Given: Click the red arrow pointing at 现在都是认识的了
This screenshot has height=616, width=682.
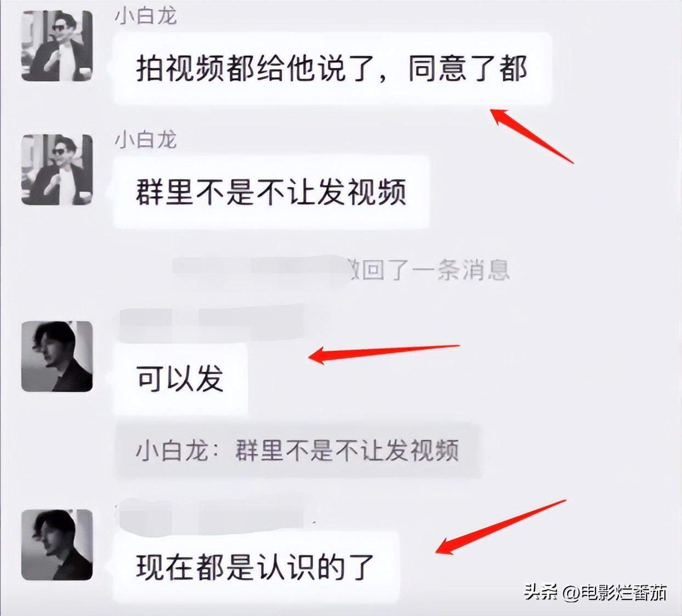Looking at the screenshot, I should 501,527.
